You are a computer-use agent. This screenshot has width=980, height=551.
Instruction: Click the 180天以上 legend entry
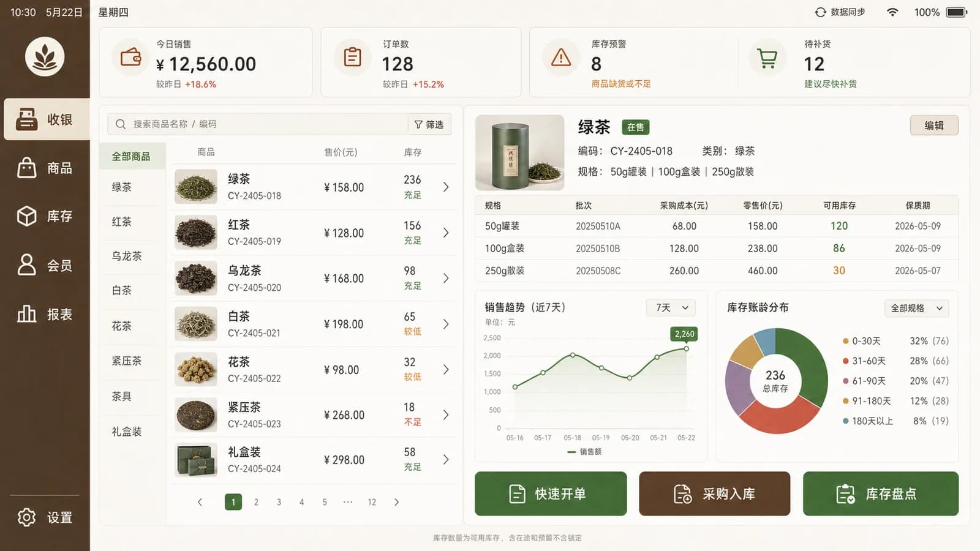(x=895, y=421)
